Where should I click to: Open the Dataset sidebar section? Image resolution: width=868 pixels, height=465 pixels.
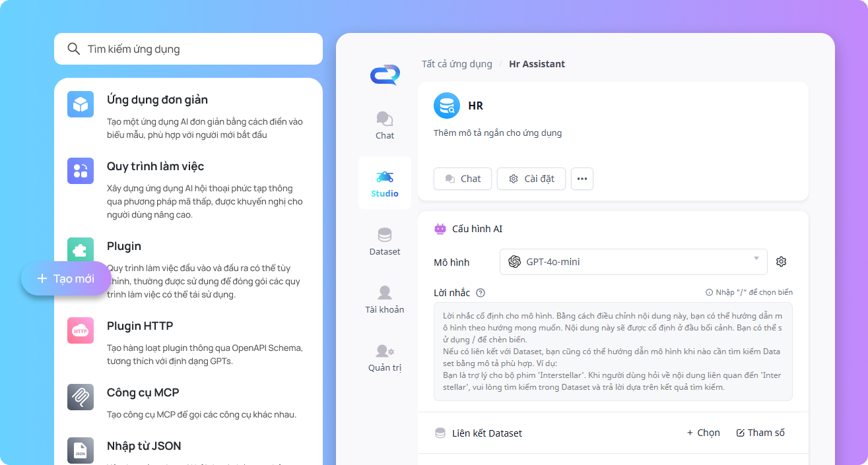pyautogui.click(x=384, y=241)
